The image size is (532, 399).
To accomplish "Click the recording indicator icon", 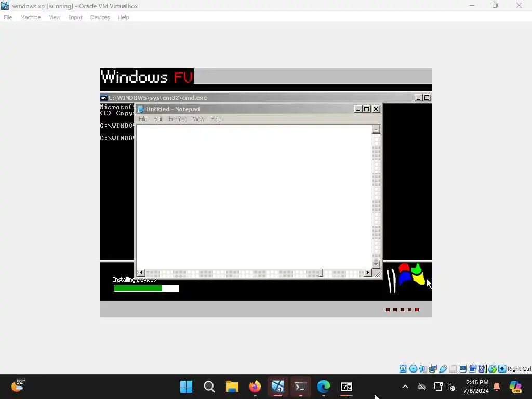I will pyautogui.click(x=472, y=369).
